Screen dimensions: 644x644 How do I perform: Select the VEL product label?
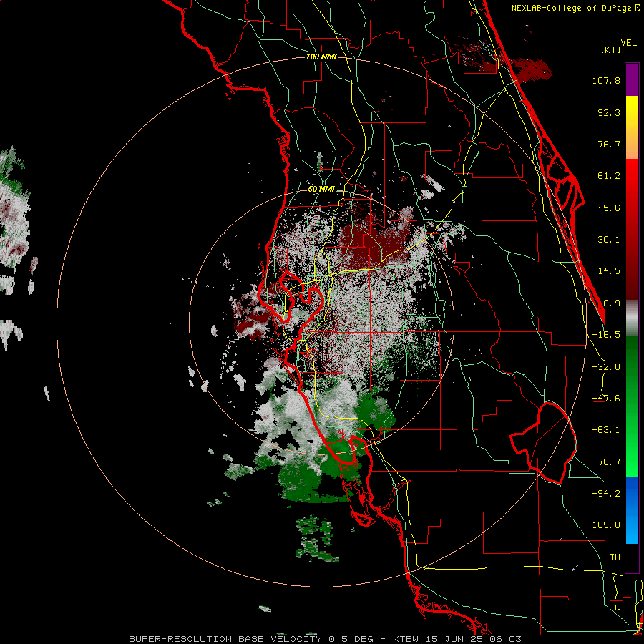628,43
